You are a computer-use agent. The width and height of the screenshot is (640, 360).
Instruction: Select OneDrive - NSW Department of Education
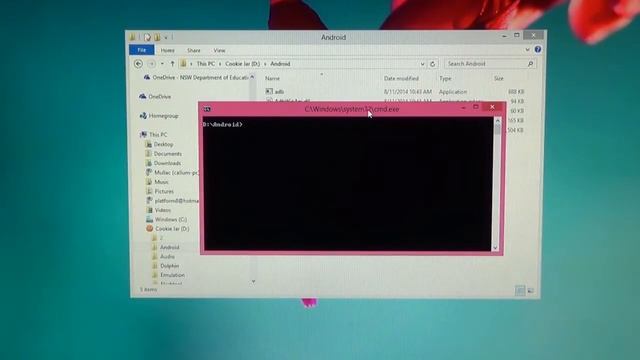[x=200, y=77]
